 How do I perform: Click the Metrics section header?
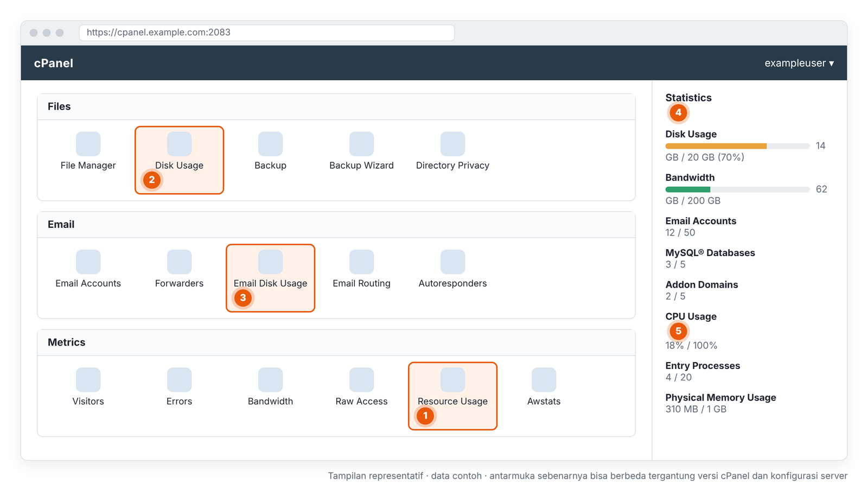336,342
